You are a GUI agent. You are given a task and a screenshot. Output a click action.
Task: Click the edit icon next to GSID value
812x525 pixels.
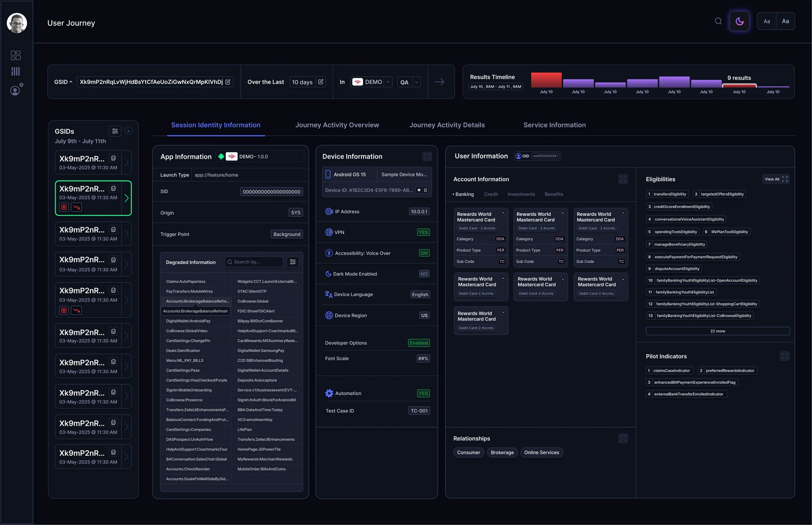228,82
